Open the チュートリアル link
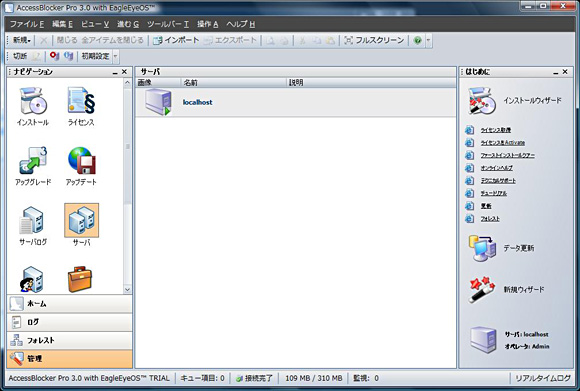This screenshot has height=391, width=580. click(x=494, y=193)
